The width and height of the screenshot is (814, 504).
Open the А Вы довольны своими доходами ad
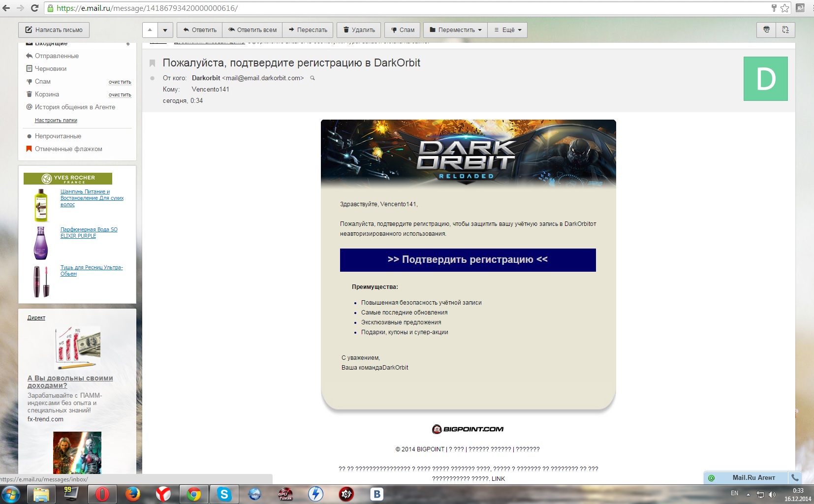(x=70, y=381)
